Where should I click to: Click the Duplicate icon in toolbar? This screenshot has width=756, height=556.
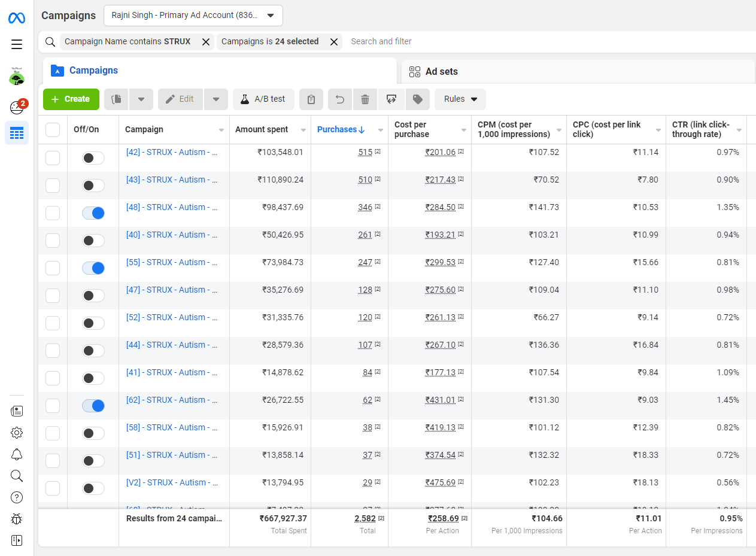pyautogui.click(x=117, y=99)
